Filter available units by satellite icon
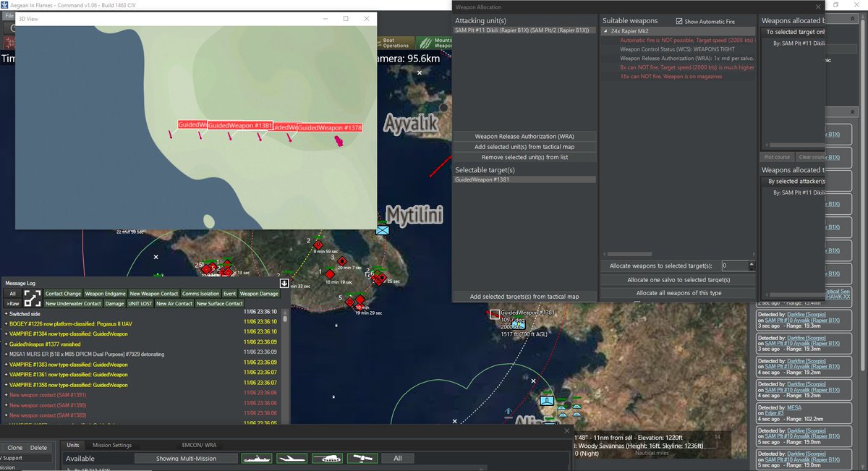 tap(362, 458)
